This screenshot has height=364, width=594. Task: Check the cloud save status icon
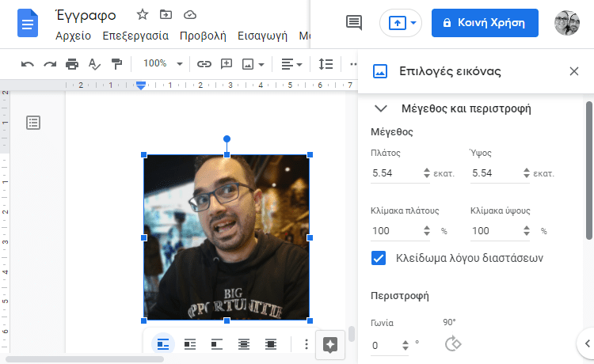(190, 15)
